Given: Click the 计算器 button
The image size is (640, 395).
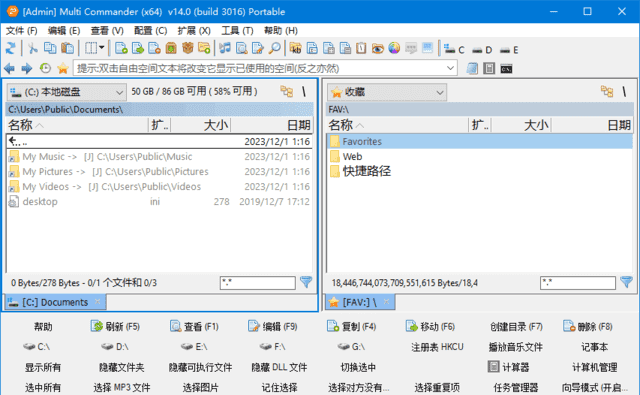Looking at the screenshot, I should (509, 367).
